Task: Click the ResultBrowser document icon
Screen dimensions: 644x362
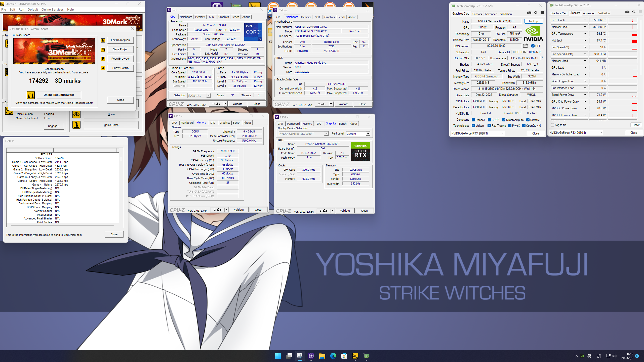Action: pos(103,59)
